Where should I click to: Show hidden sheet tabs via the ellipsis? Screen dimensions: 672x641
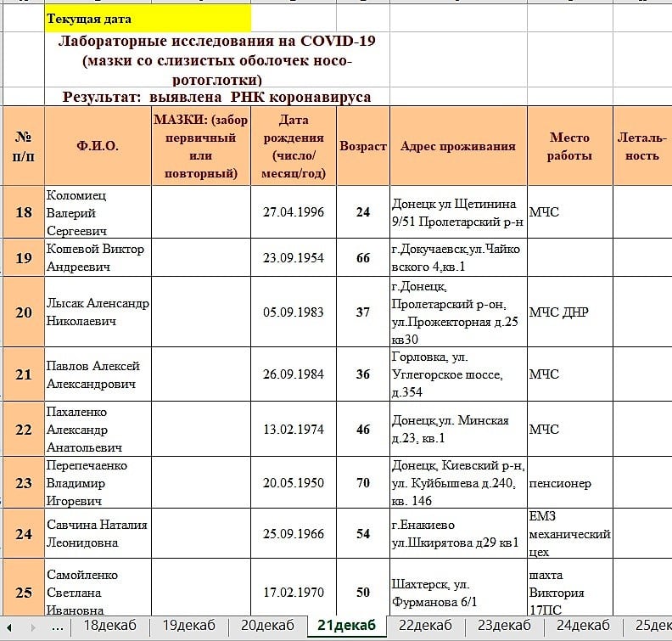pyautogui.click(x=57, y=627)
